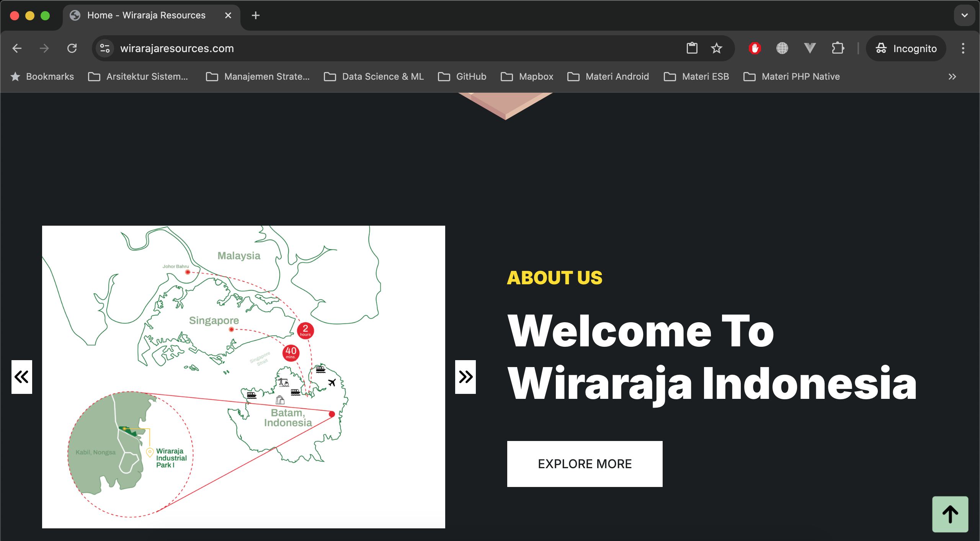
Task: Open the Arsitektur Sistem bookmark folder
Action: (139, 77)
